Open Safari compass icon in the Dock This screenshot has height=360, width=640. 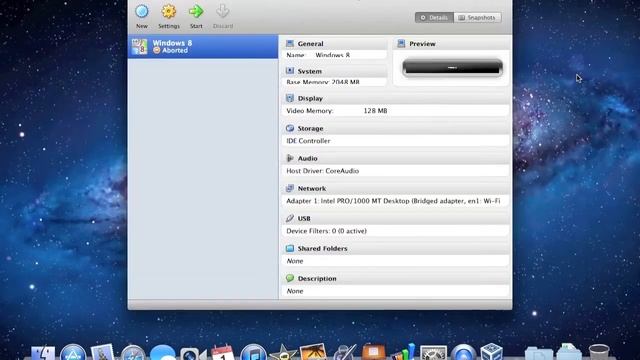click(x=133, y=353)
